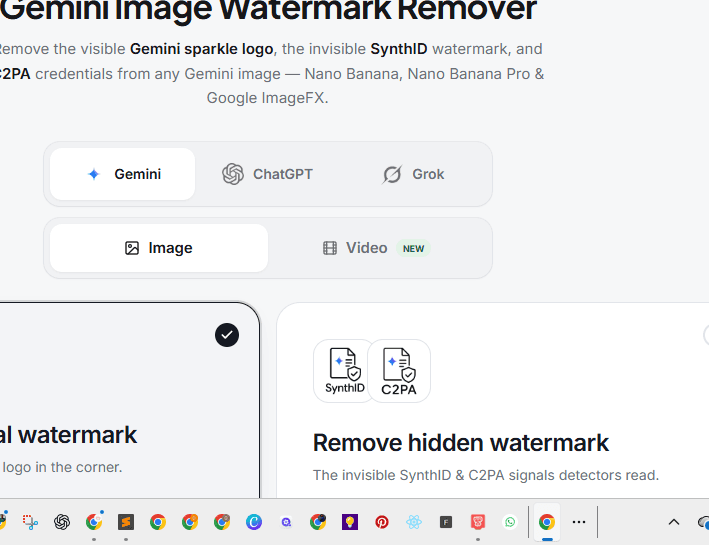Image resolution: width=709 pixels, height=545 pixels.
Task: Open Snipping Tool from the taskbar
Action: click(x=30, y=522)
